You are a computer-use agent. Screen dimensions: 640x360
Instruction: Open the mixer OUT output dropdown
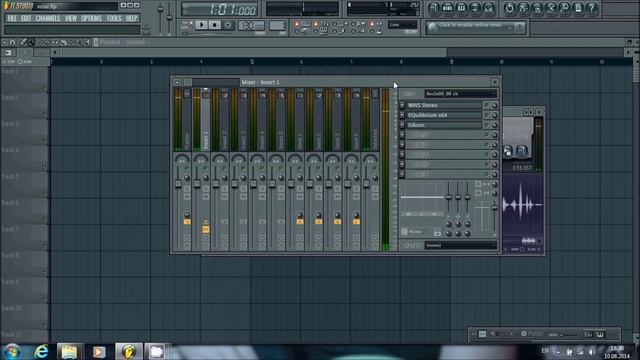point(460,245)
